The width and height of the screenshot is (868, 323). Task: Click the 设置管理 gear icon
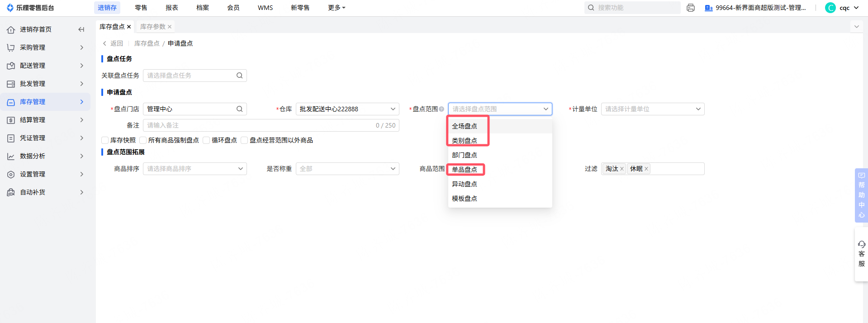point(11,174)
